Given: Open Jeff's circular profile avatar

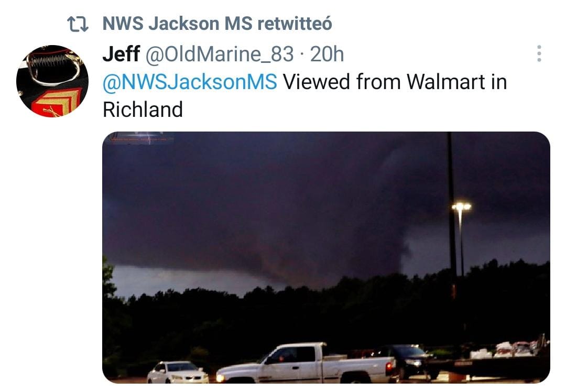Looking at the screenshot, I should coord(52,81).
